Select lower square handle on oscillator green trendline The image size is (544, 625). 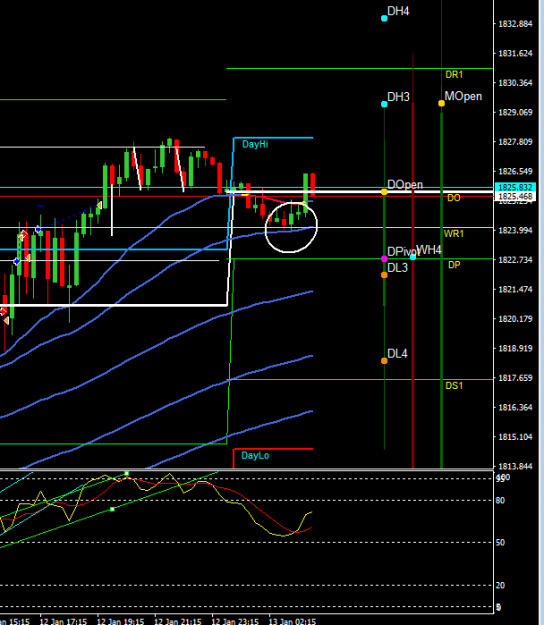112,509
